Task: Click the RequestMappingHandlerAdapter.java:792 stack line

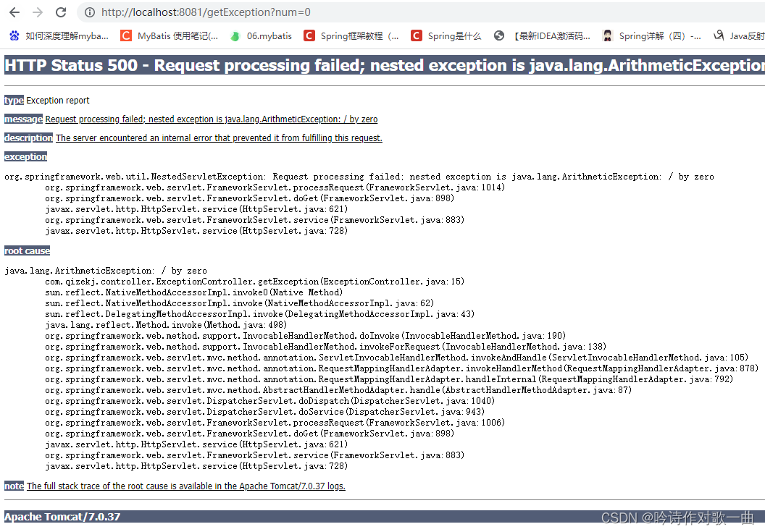Action: (389, 379)
